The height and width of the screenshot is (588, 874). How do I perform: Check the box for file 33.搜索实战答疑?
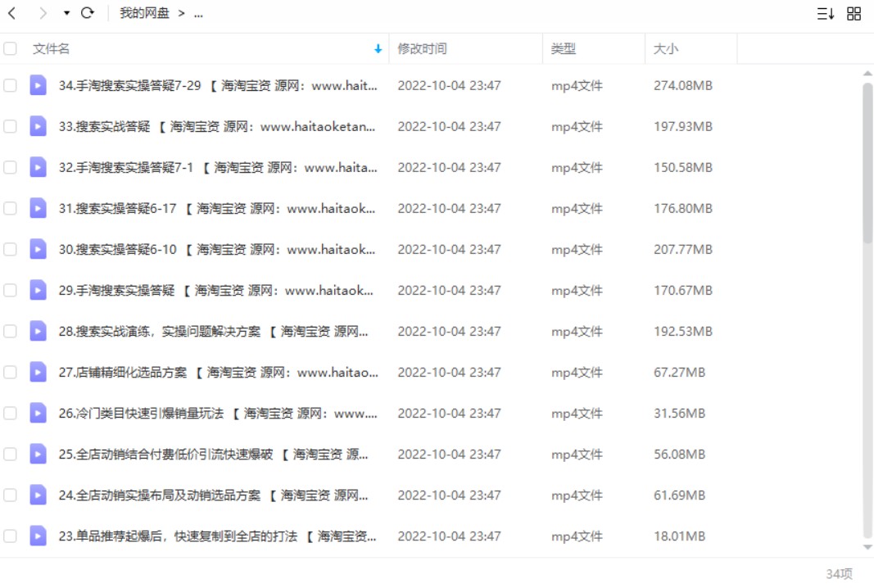pyautogui.click(x=10, y=126)
